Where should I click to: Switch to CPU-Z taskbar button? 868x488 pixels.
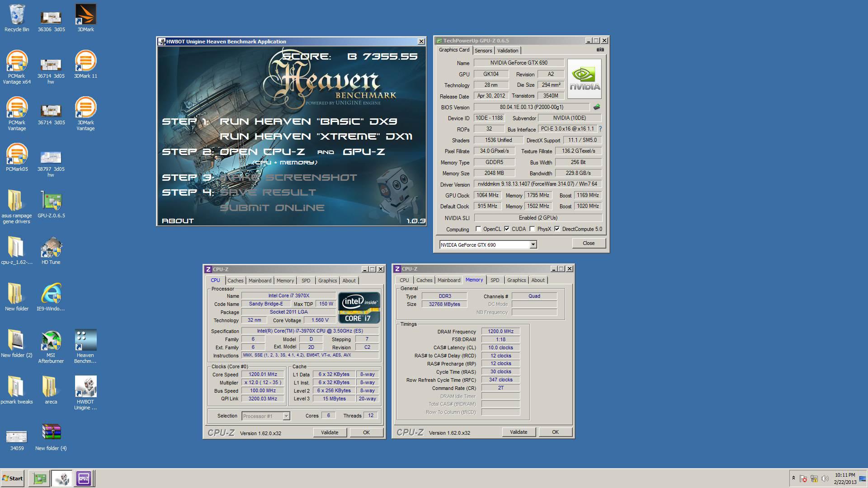coord(84,479)
